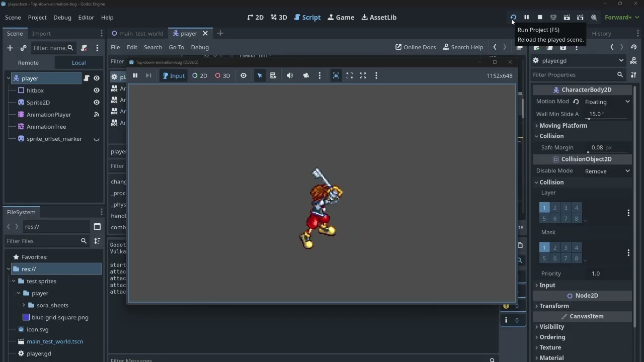Enable 3D selection mode in game window
This screenshot has height=362, width=644.
[x=222, y=76]
